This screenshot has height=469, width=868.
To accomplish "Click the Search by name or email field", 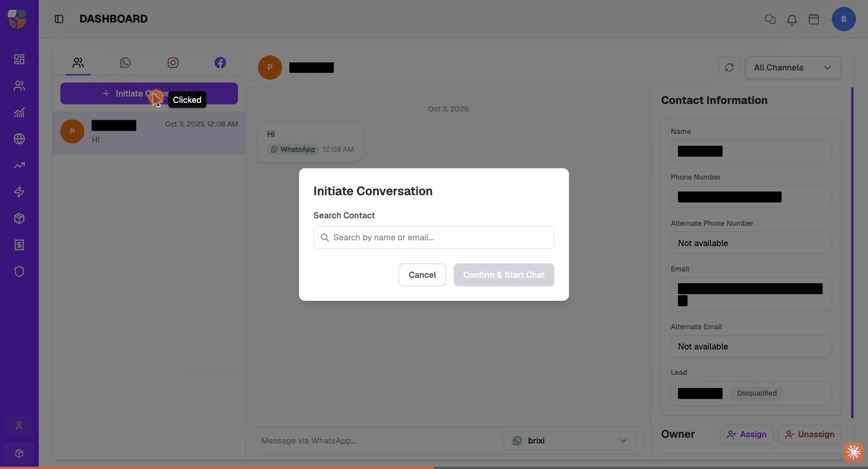I will click(434, 237).
